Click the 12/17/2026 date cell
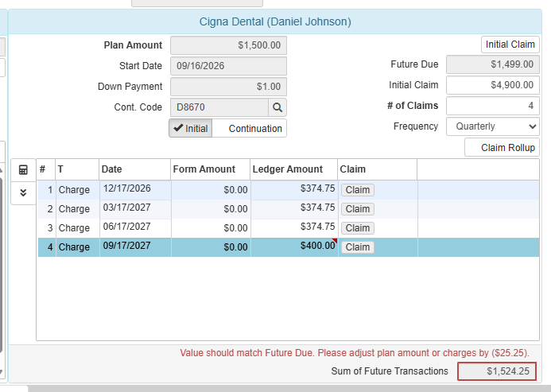The width and height of the screenshot is (551, 392). pos(135,188)
